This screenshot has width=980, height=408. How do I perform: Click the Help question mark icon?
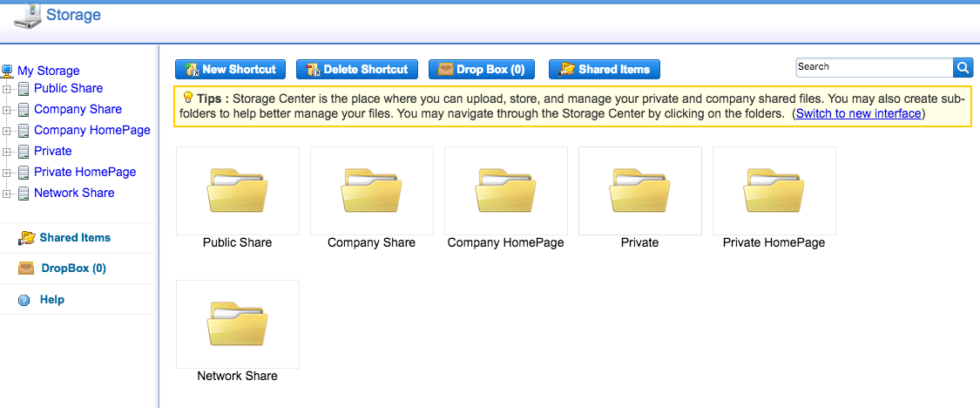point(24,300)
